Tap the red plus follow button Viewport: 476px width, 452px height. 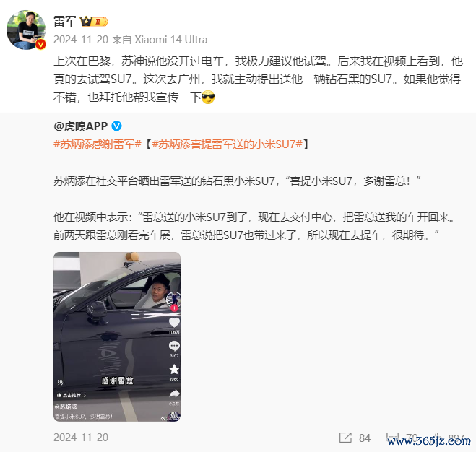coord(174,308)
